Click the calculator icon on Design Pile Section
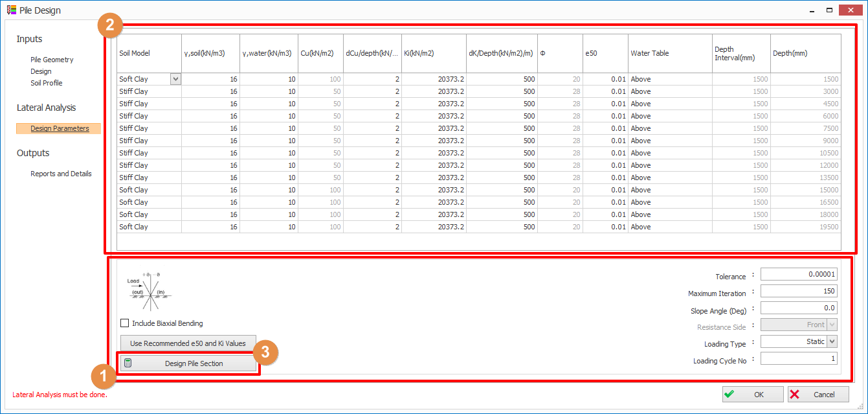868x414 pixels. coord(128,363)
